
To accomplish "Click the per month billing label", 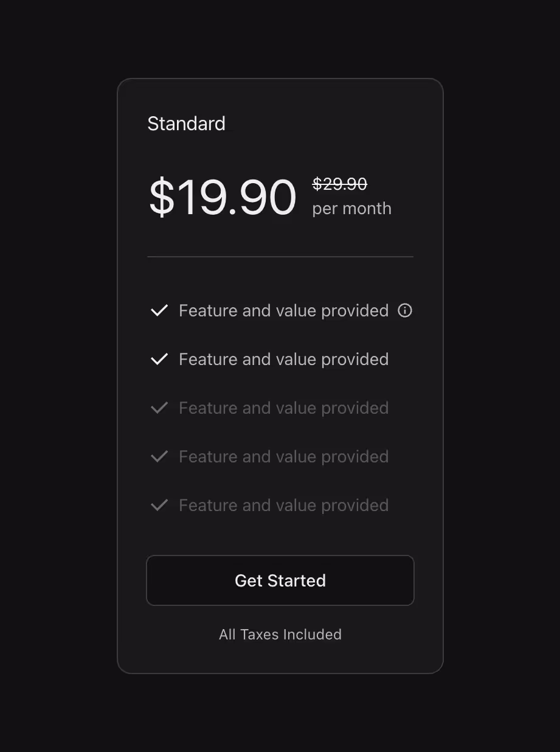I will [351, 208].
